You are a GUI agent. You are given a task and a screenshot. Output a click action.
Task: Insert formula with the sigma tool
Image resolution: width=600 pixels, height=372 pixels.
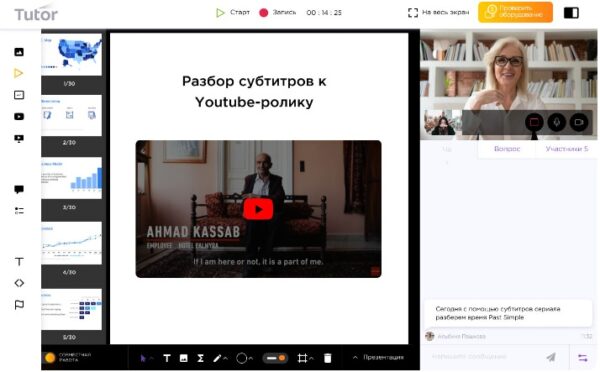click(200, 358)
